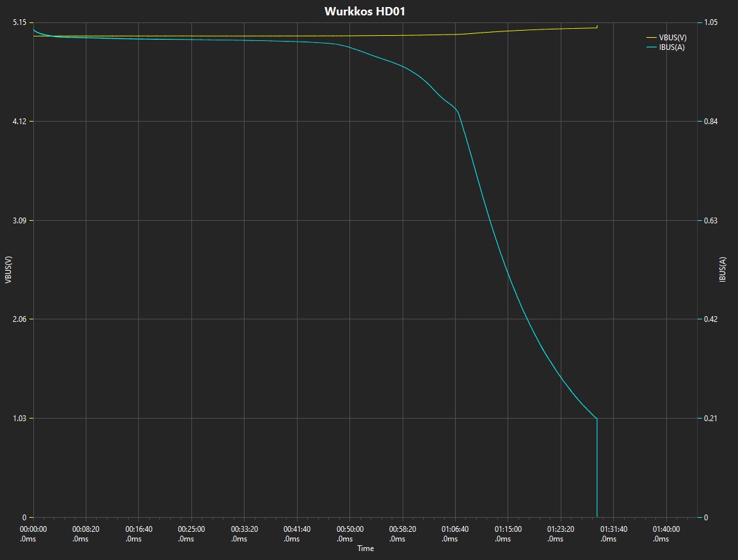Click the 00:33:20 time tick label

click(245, 534)
